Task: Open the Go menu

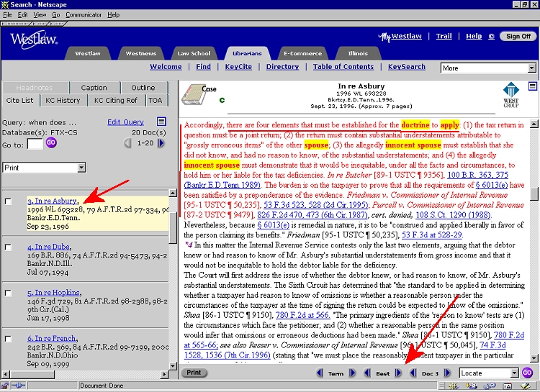Action: pyautogui.click(x=55, y=15)
